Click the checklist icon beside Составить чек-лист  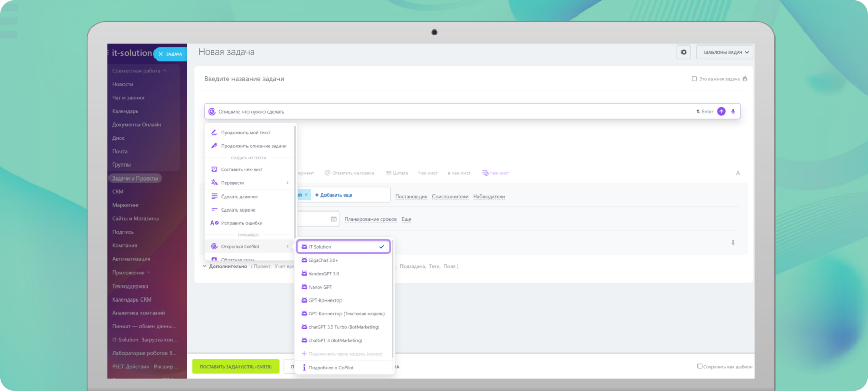coord(214,170)
